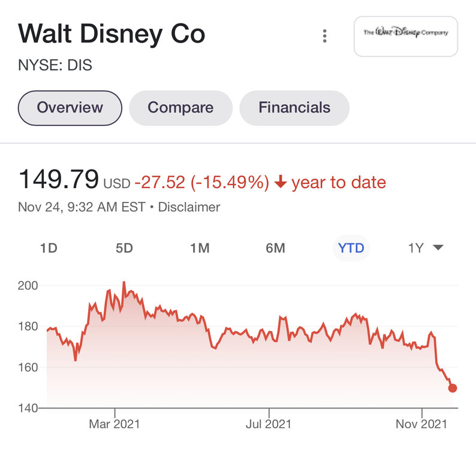
Task: Choose the 1M chart range
Action: click(199, 248)
